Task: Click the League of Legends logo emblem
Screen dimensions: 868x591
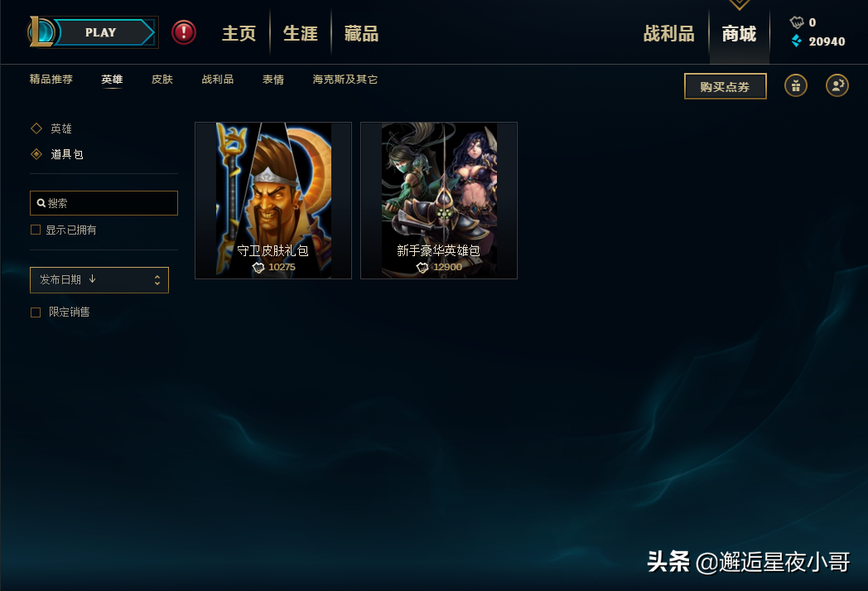Action: click(x=41, y=31)
